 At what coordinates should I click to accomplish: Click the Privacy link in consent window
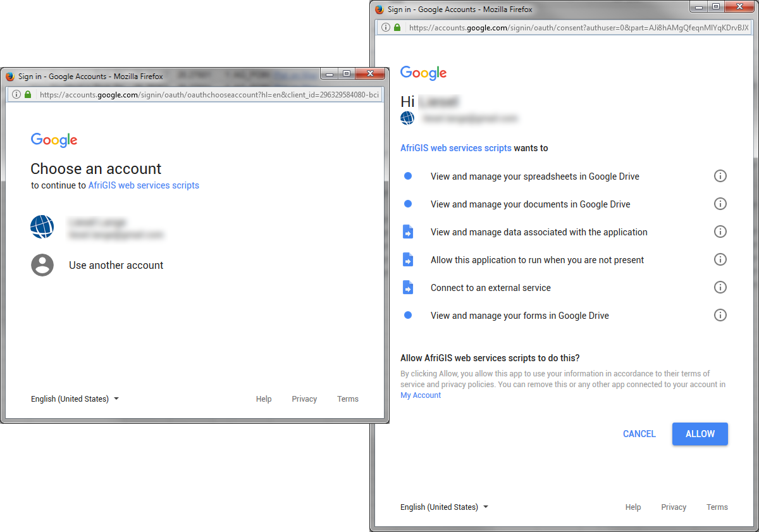click(x=674, y=507)
